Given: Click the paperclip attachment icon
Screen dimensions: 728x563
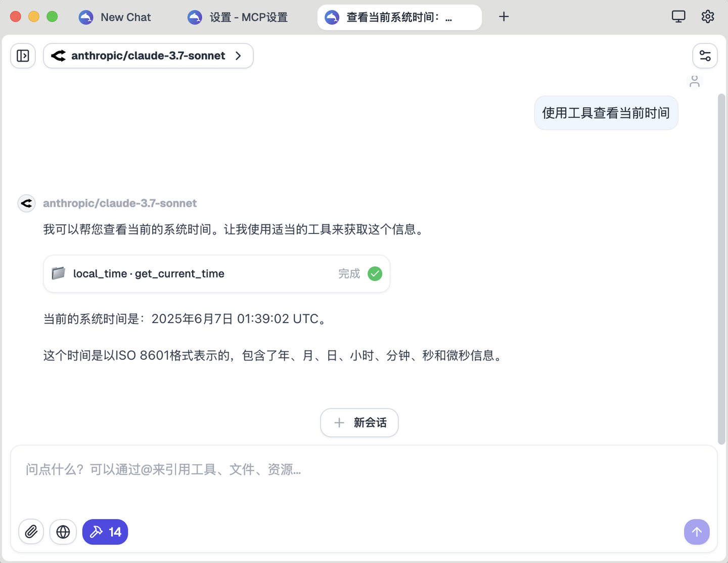Looking at the screenshot, I should [x=31, y=532].
